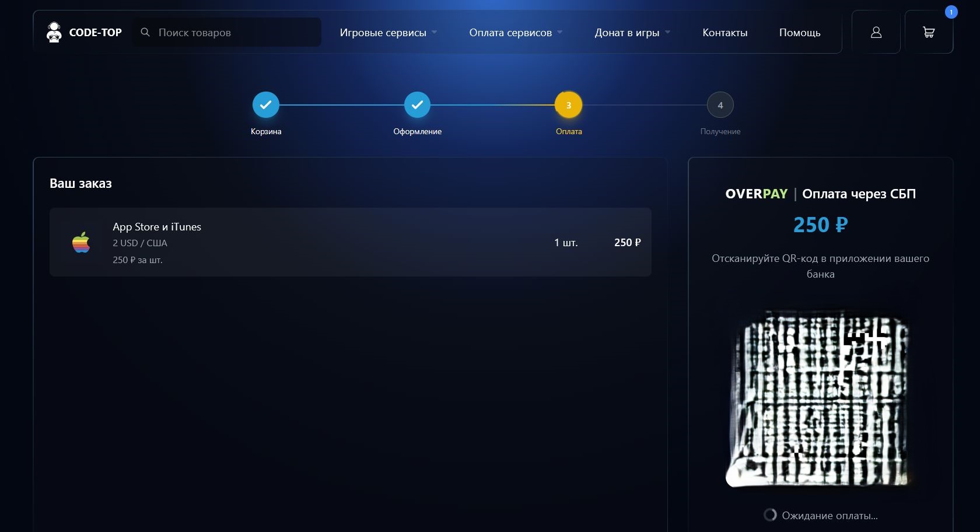
Task: Go back to the Оформление step
Action: pos(417,105)
